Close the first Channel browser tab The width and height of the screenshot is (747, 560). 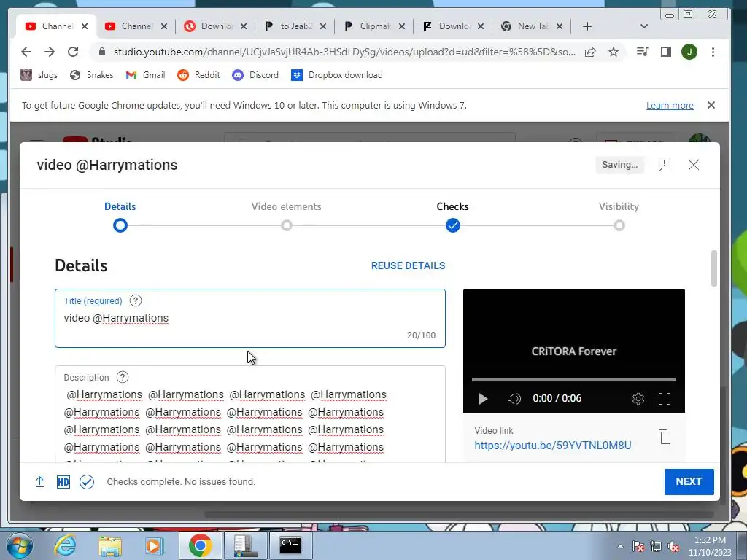(85, 26)
